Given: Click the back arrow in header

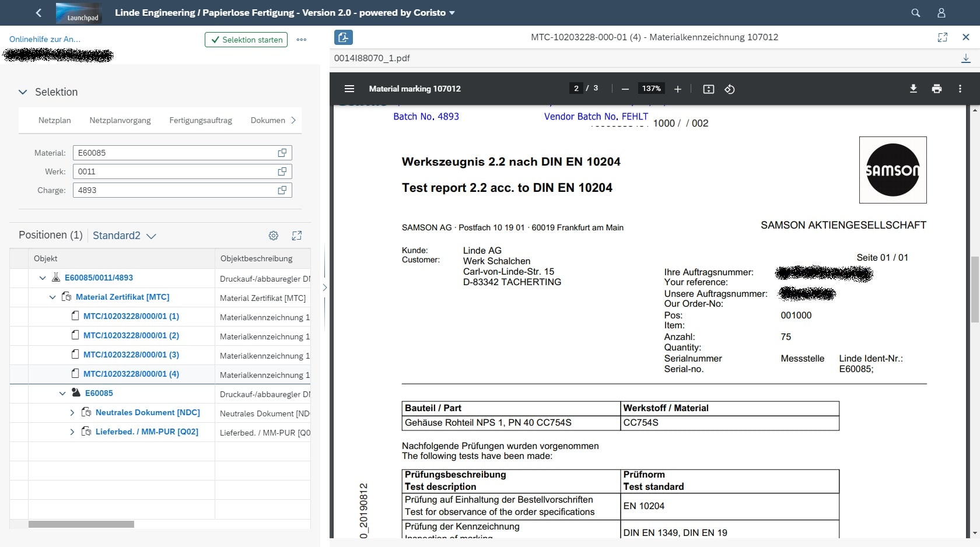Looking at the screenshot, I should click(38, 12).
